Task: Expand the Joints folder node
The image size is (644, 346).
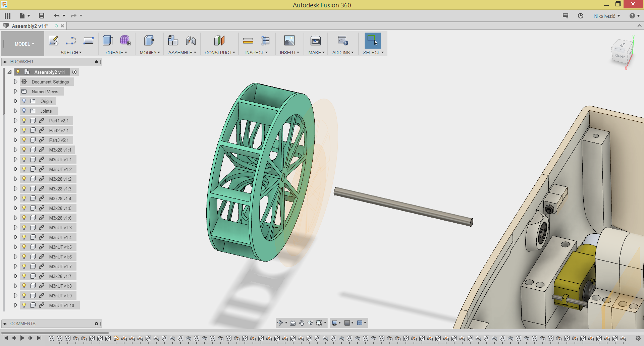Action: [15, 111]
